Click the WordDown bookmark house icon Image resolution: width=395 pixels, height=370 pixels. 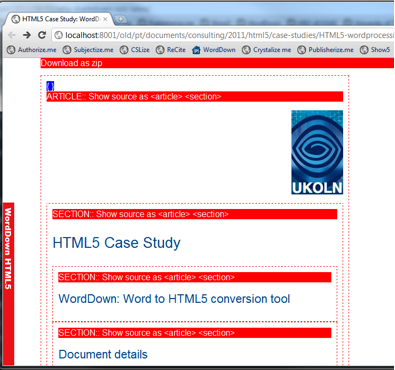(196, 50)
